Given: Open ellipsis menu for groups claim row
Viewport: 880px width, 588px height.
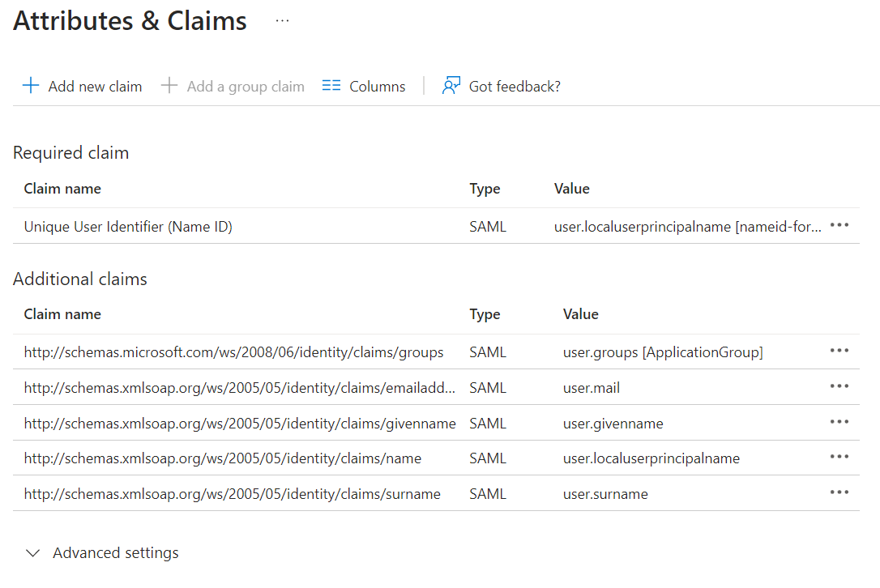Looking at the screenshot, I should (839, 351).
